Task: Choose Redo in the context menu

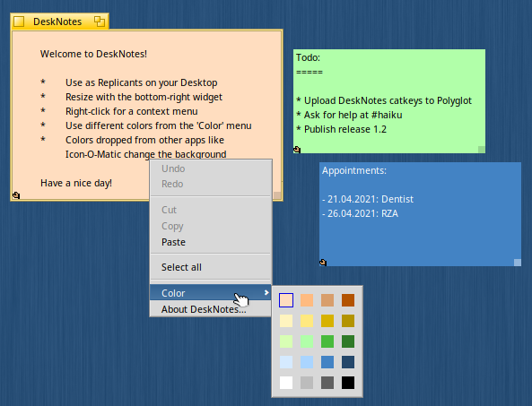Action: pos(211,184)
